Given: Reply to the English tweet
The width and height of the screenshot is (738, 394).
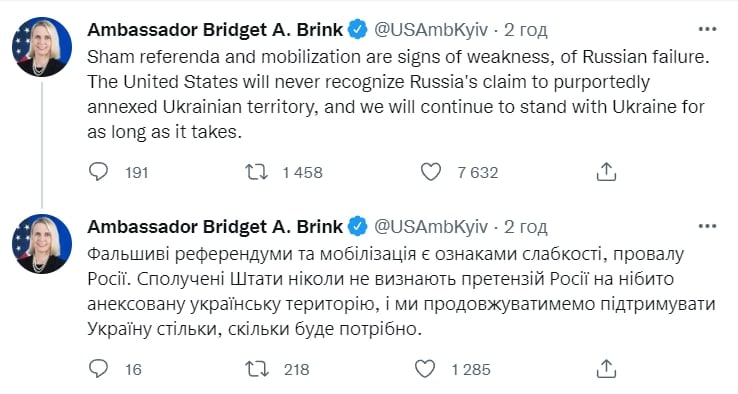Looking at the screenshot, I should pos(98,172).
